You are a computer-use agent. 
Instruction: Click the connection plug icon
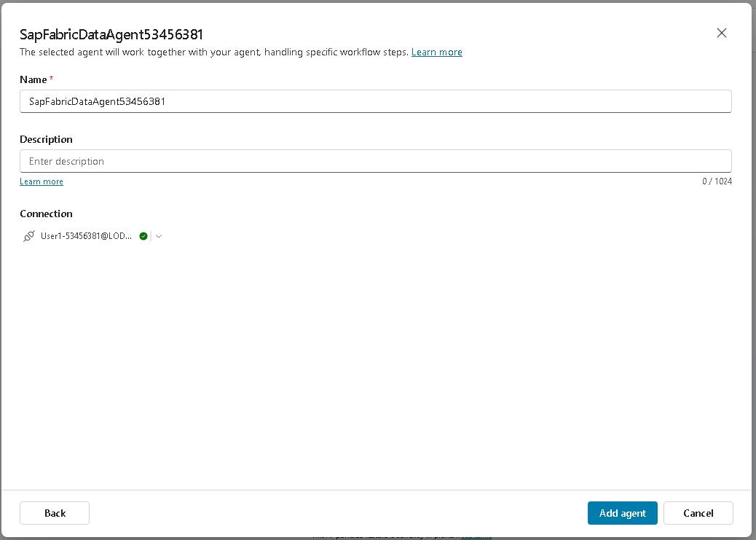point(29,236)
